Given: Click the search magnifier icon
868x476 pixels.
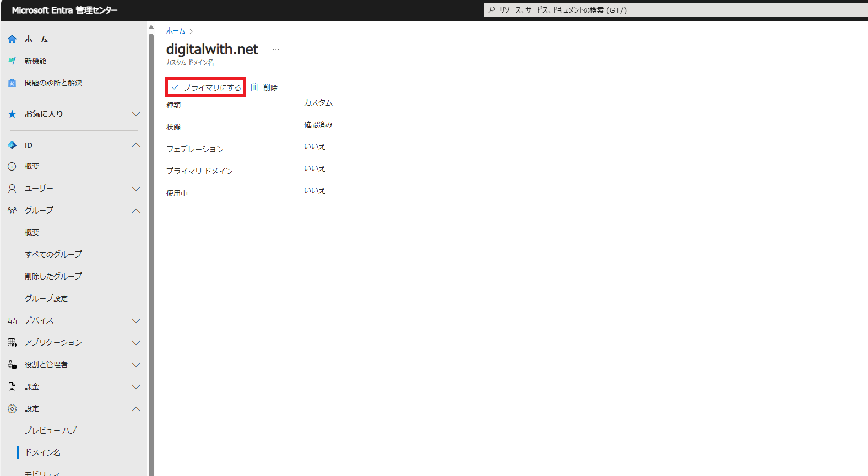Looking at the screenshot, I should (x=491, y=10).
